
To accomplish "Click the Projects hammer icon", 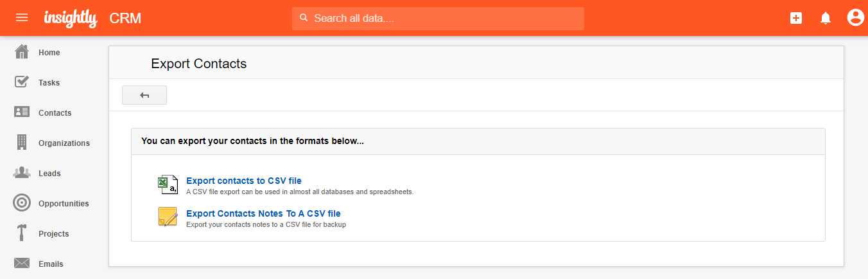I will [22, 233].
